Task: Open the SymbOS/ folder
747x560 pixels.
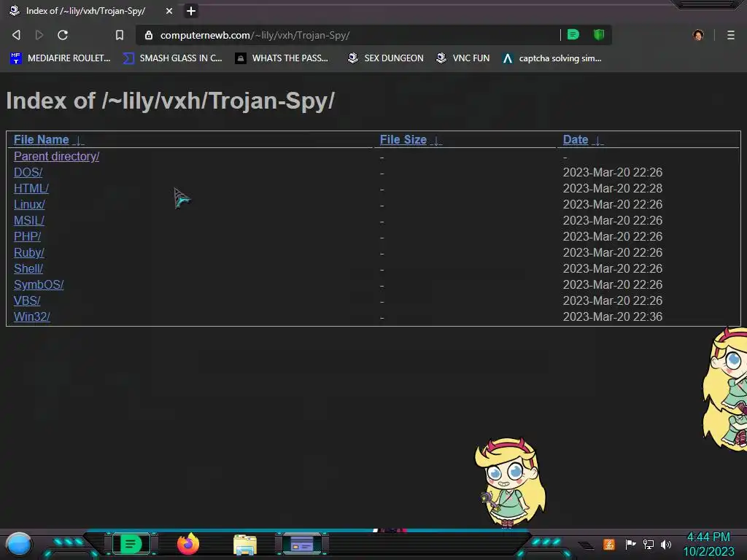Action: [x=39, y=285]
